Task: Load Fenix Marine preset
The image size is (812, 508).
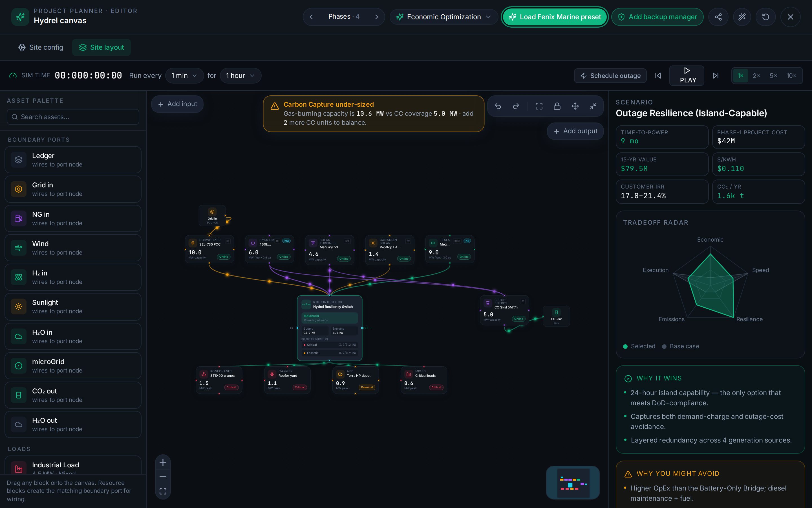Action: pyautogui.click(x=555, y=17)
